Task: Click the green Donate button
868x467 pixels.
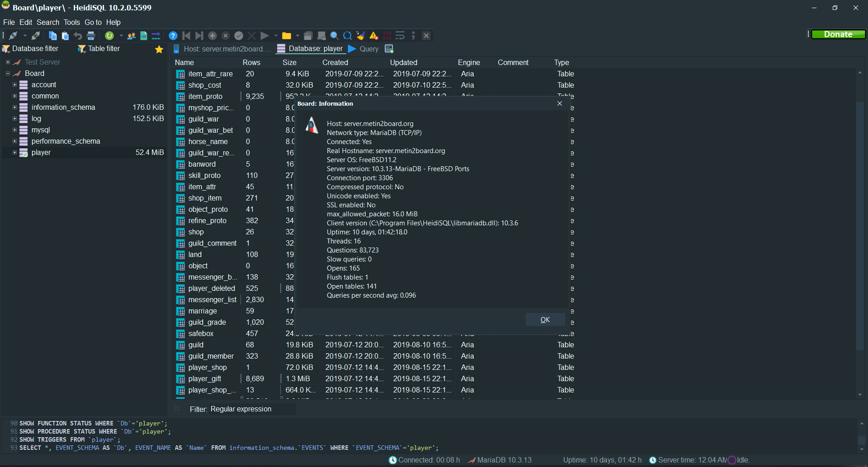Action: 838,34
